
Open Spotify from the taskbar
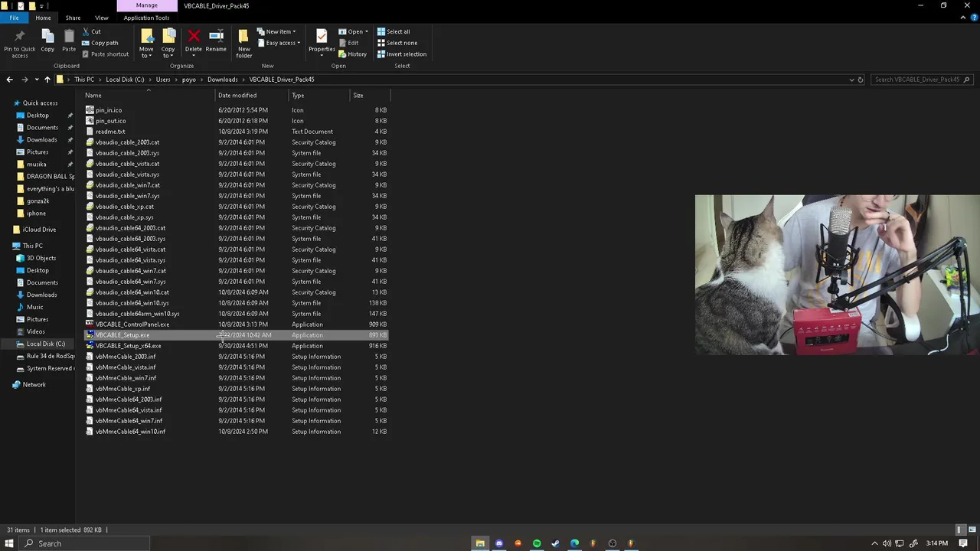[x=537, y=543]
